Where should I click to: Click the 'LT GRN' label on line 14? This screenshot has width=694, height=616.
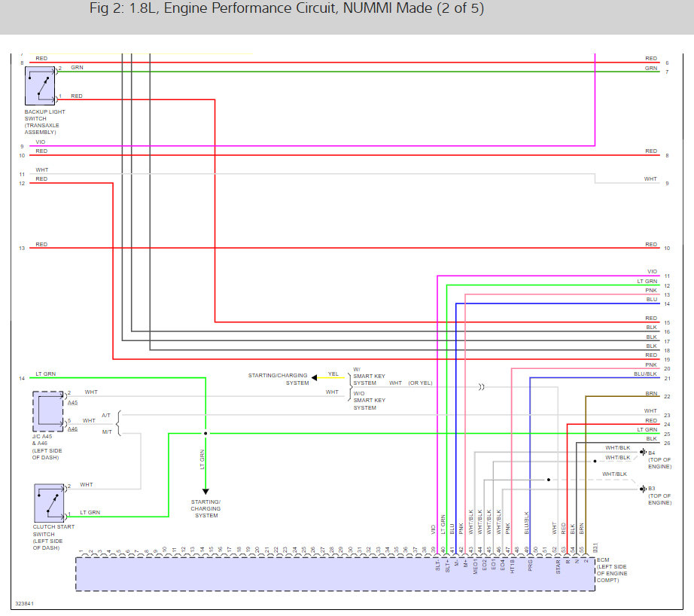point(46,374)
